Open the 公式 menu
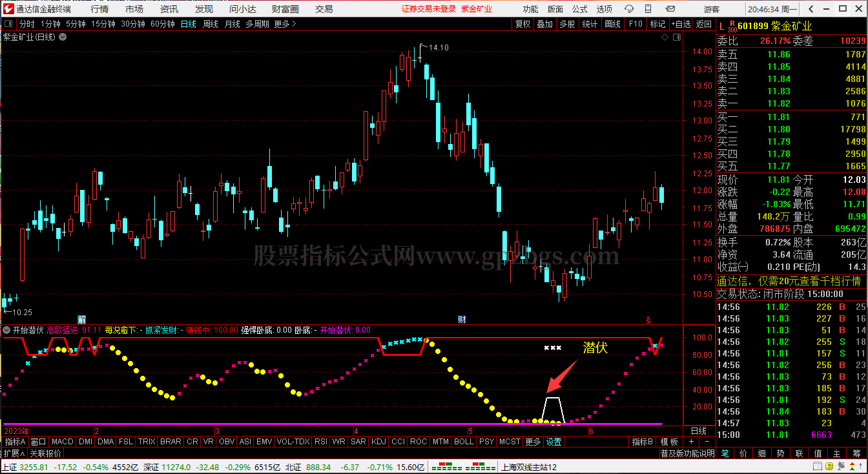 pos(580,9)
